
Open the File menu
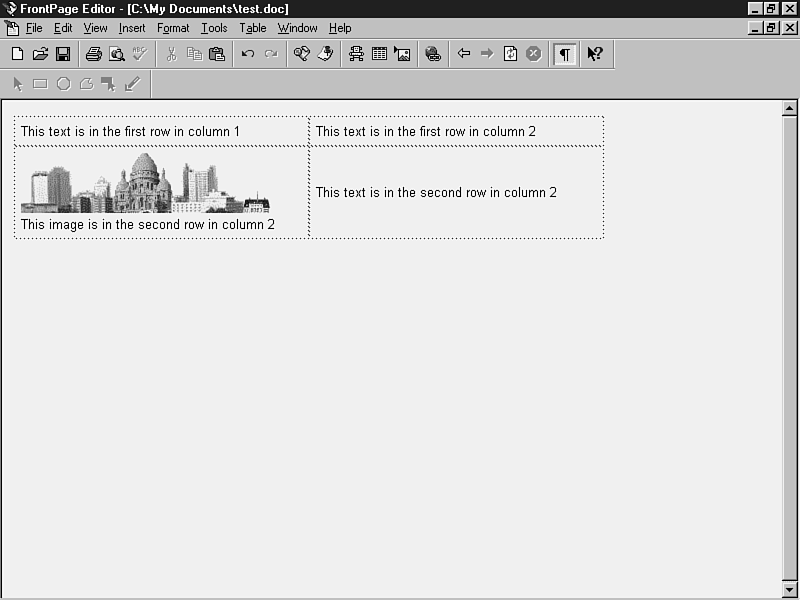[x=34, y=28]
